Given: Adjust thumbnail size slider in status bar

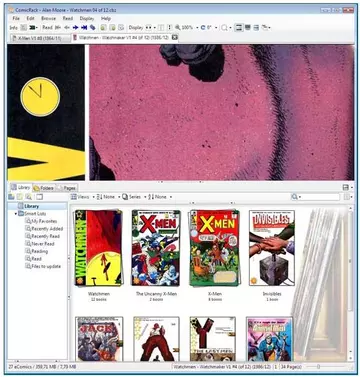Looking at the screenshot, I should point(318,367).
